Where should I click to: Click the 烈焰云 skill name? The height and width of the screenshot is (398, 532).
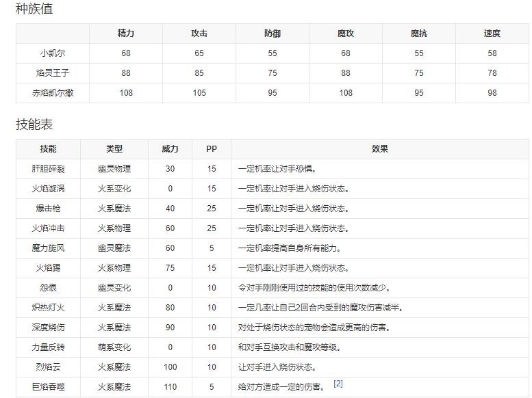pyautogui.click(x=49, y=367)
